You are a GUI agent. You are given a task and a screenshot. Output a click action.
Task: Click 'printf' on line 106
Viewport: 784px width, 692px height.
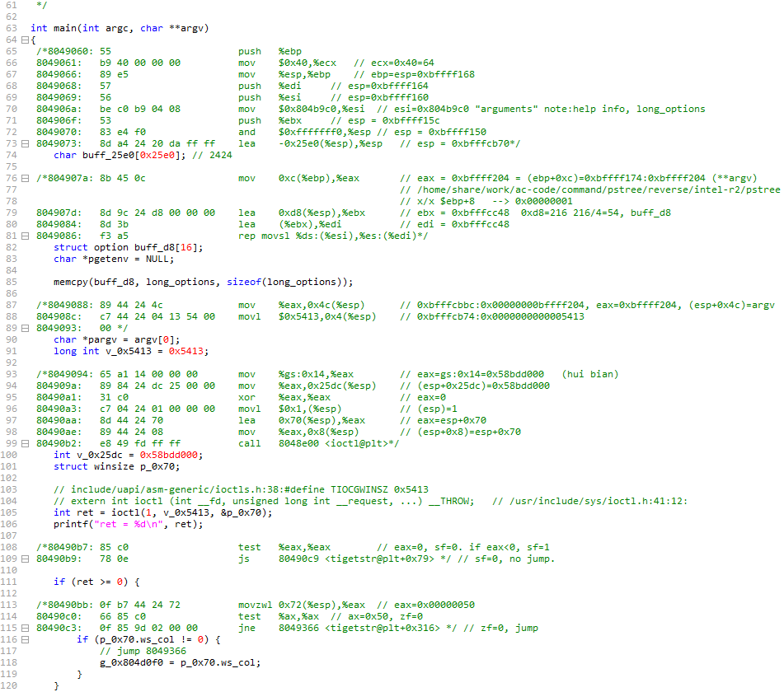[x=71, y=524]
